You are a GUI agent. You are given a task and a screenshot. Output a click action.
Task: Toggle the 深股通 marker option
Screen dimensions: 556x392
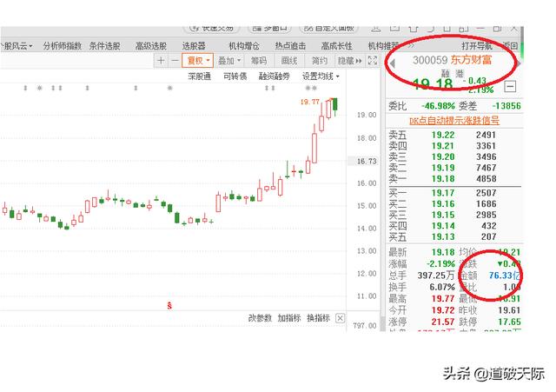(x=199, y=76)
